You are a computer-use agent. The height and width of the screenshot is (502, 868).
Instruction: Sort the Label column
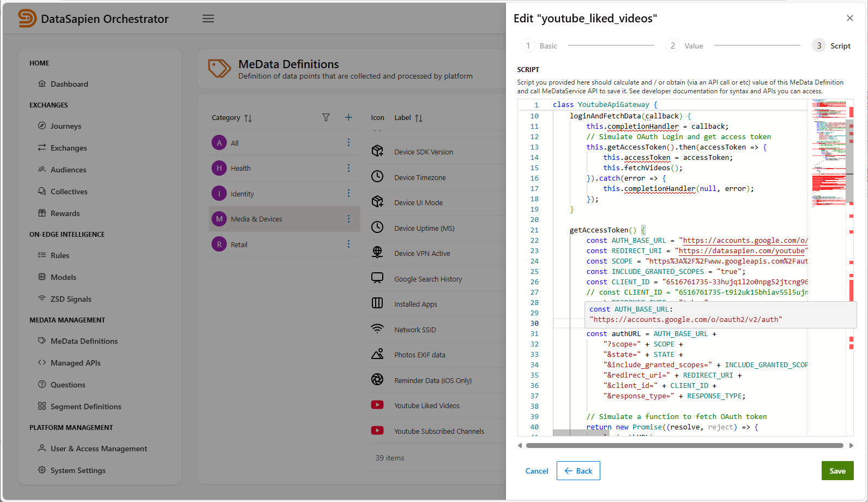point(419,118)
